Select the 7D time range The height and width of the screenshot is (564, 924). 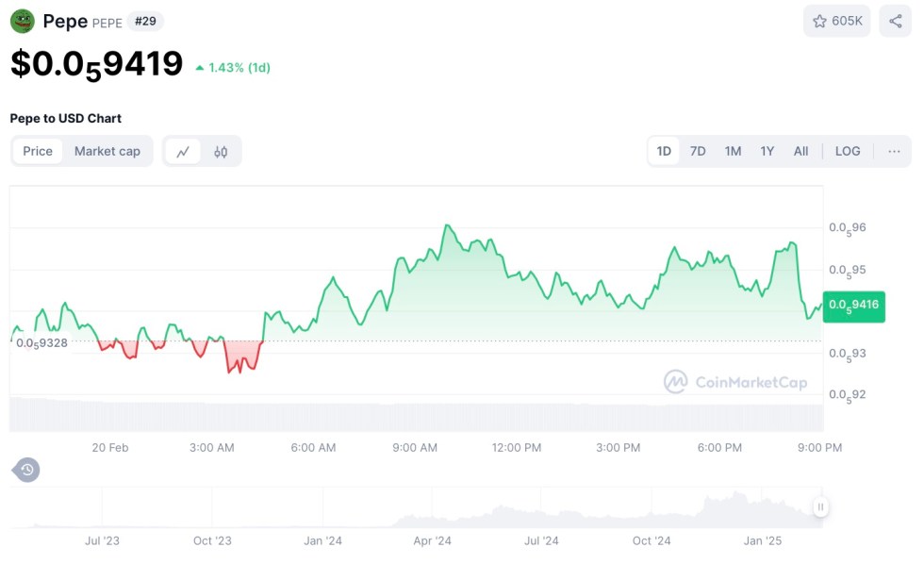(698, 151)
